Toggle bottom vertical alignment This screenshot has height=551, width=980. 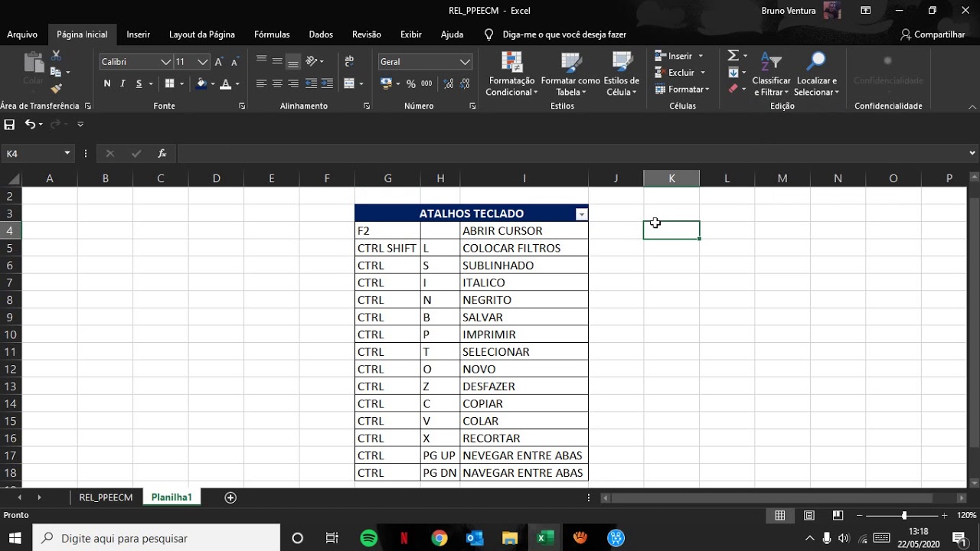[x=293, y=62]
